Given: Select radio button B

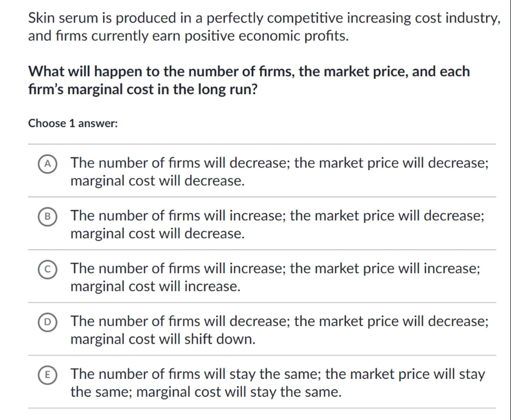Looking at the screenshot, I should tap(47, 217).
